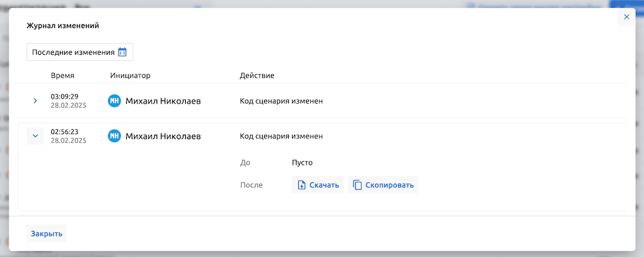
Task: Copy the changed code with Скопировать
Action: click(x=383, y=185)
